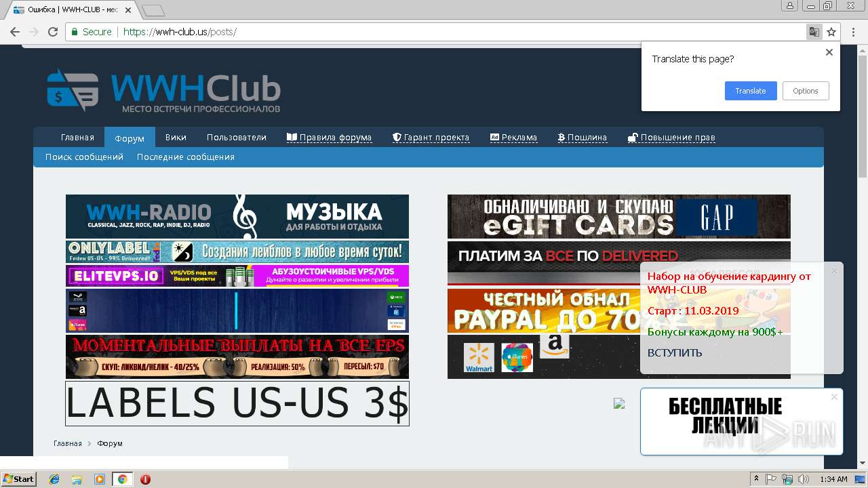
Task: Open the Пошлина link
Action: point(582,137)
